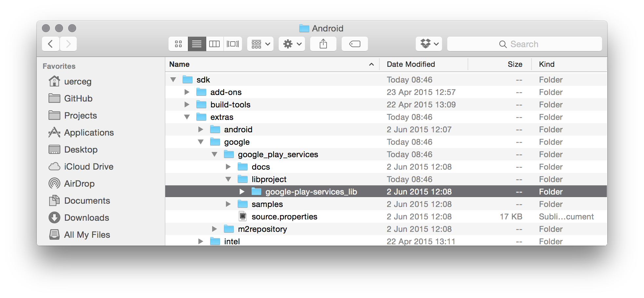Screen dimensions: 644x298
Task: Switch to column view
Action: [x=214, y=44]
